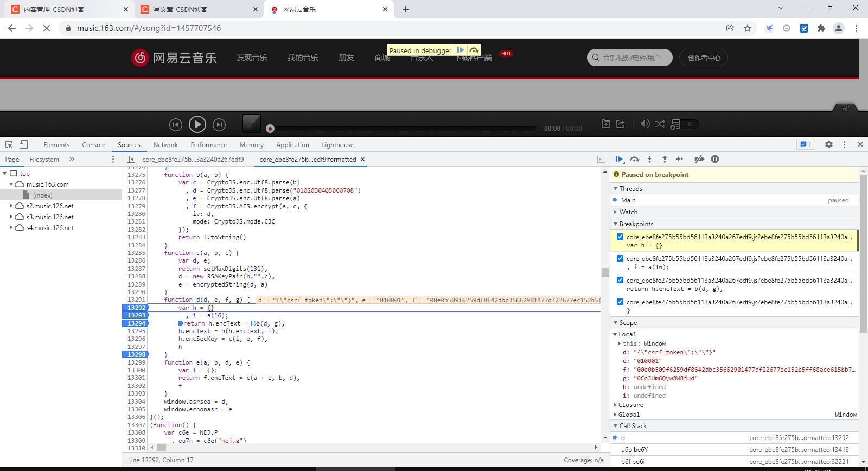The width and height of the screenshot is (868, 471).
Task: Adjust player volume speaker icon
Action: [645, 124]
